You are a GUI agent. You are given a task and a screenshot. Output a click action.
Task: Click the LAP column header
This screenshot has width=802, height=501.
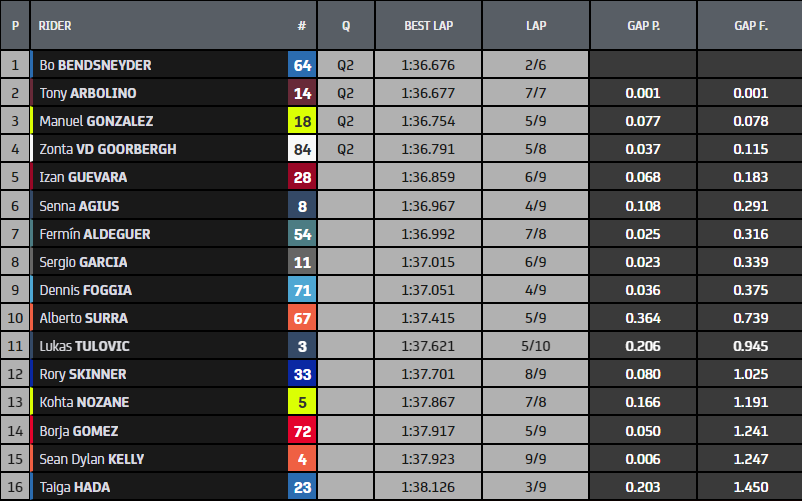click(x=535, y=25)
